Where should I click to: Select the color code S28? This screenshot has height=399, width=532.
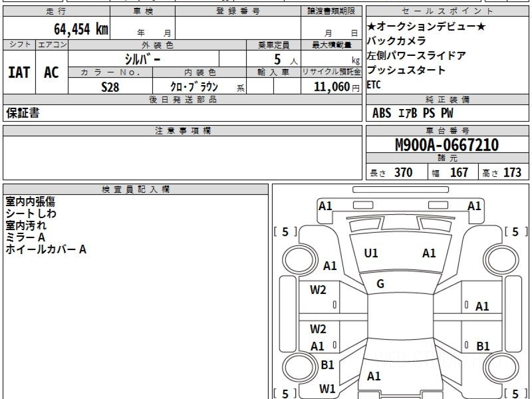(x=110, y=86)
